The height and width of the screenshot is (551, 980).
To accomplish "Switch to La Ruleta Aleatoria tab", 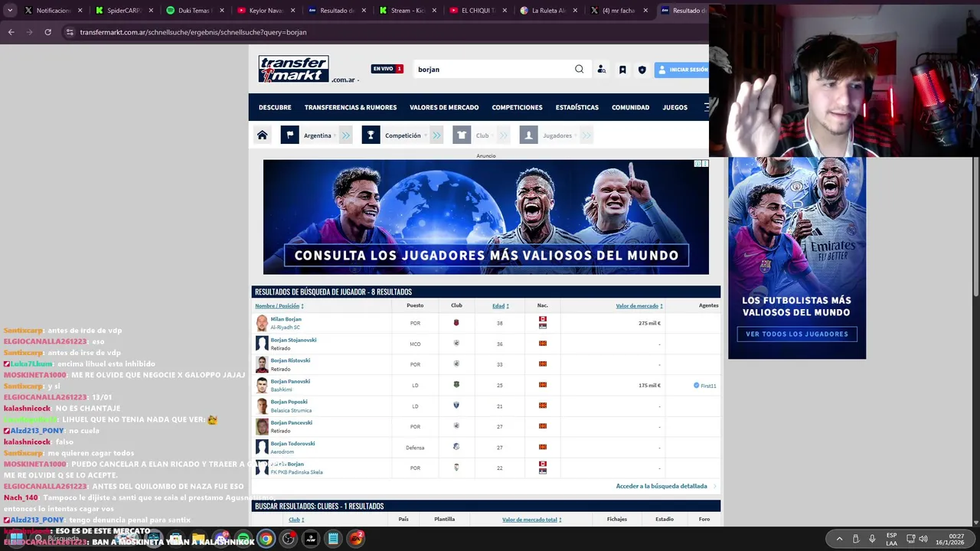I will 548,11.
